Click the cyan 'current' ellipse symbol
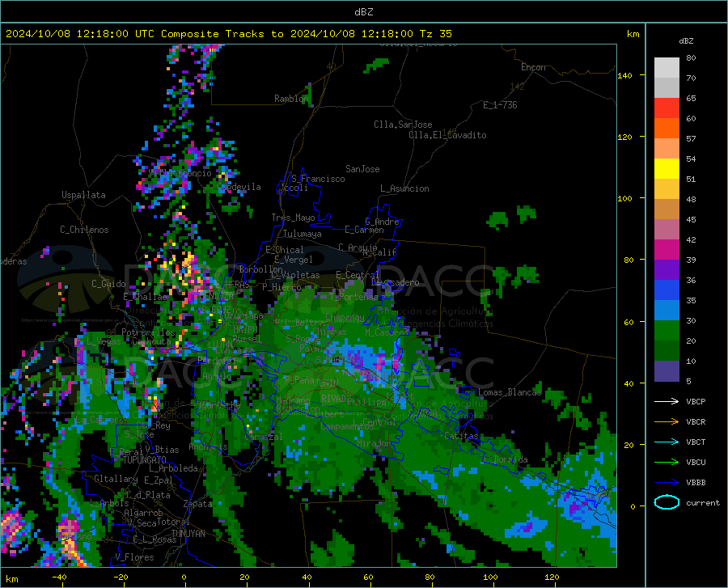 coord(667,502)
